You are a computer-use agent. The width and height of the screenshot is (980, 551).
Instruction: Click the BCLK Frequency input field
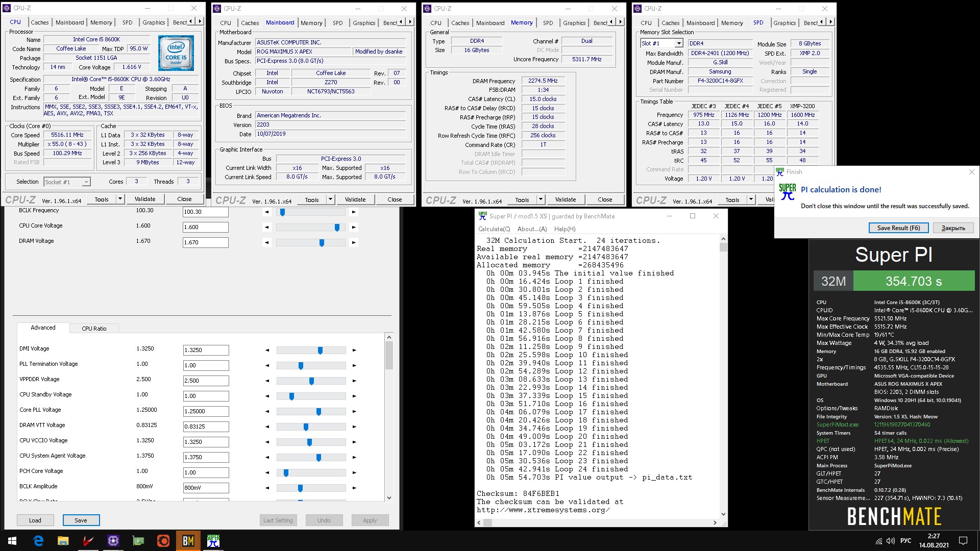coord(206,212)
